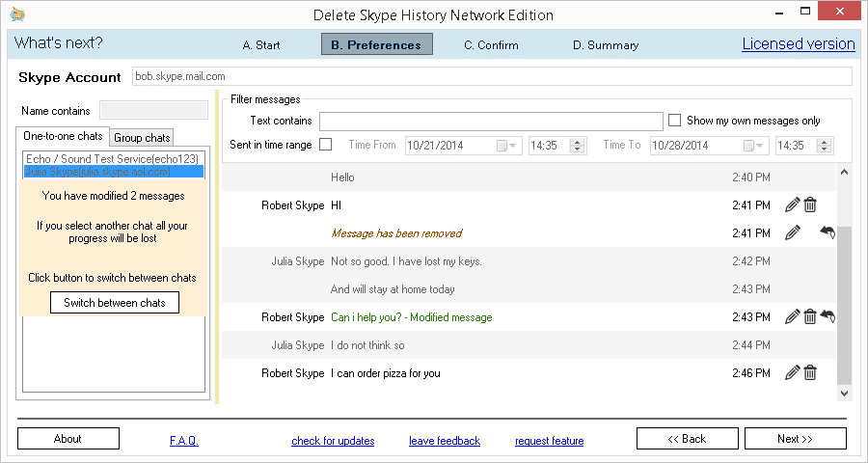Open Time From date calendar dropdown

tap(506, 146)
